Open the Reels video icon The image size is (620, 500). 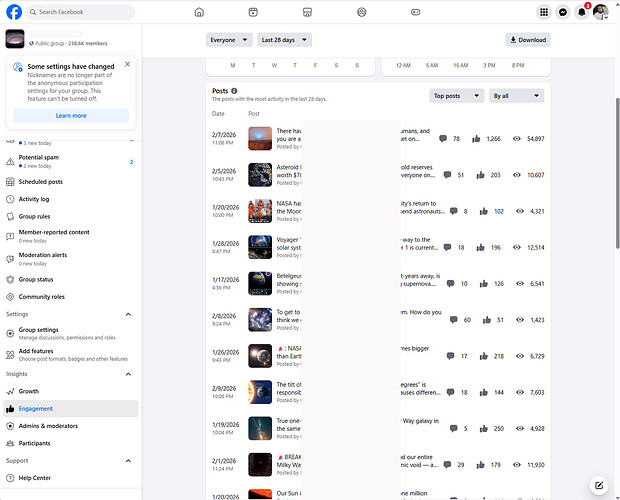click(x=253, y=12)
